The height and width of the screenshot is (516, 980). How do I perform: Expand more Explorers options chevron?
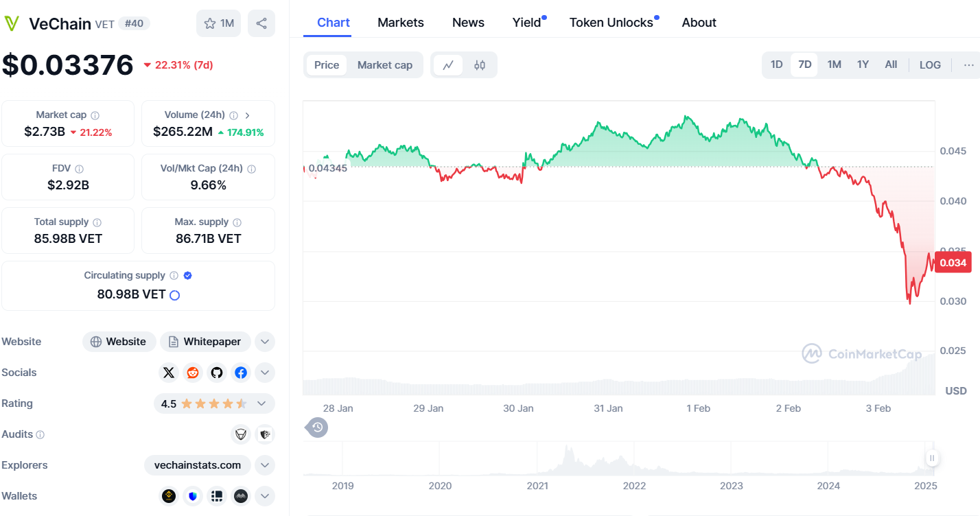pos(265,465)
